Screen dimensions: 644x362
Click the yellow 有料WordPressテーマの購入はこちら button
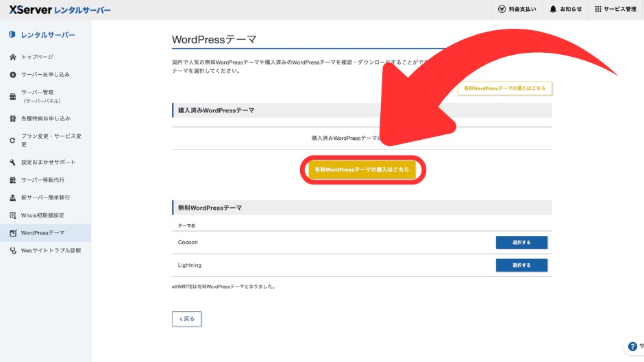(362, 169)
